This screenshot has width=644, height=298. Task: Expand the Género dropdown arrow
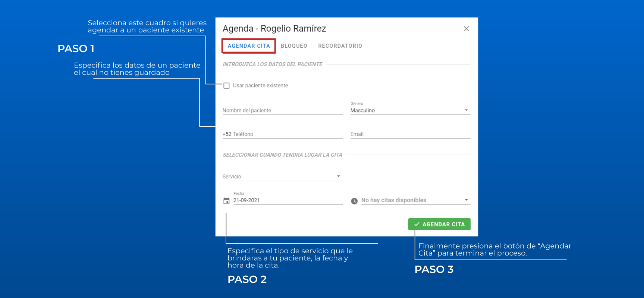point(466,110)
